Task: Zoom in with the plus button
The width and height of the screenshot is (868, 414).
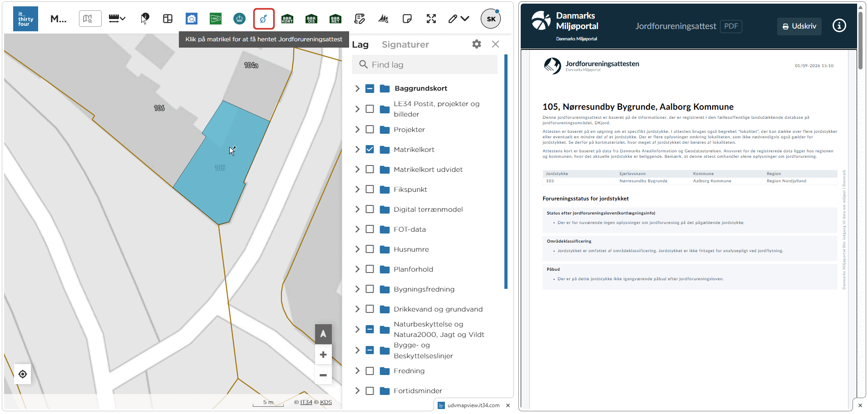Action: click(x=323, y=355)
